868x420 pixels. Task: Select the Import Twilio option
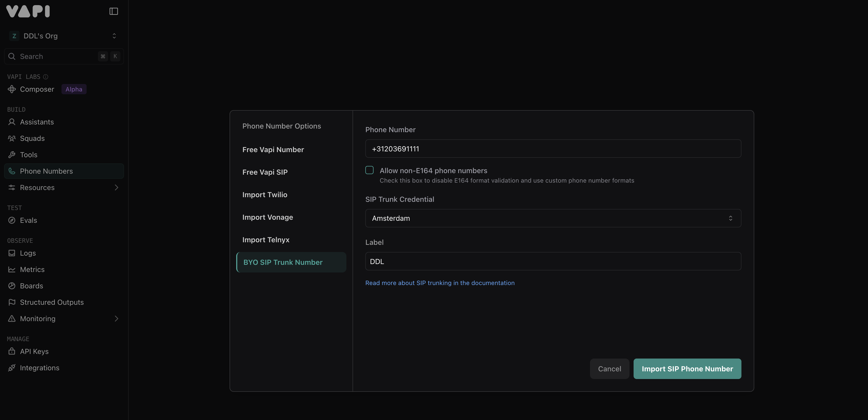(265, 195)
